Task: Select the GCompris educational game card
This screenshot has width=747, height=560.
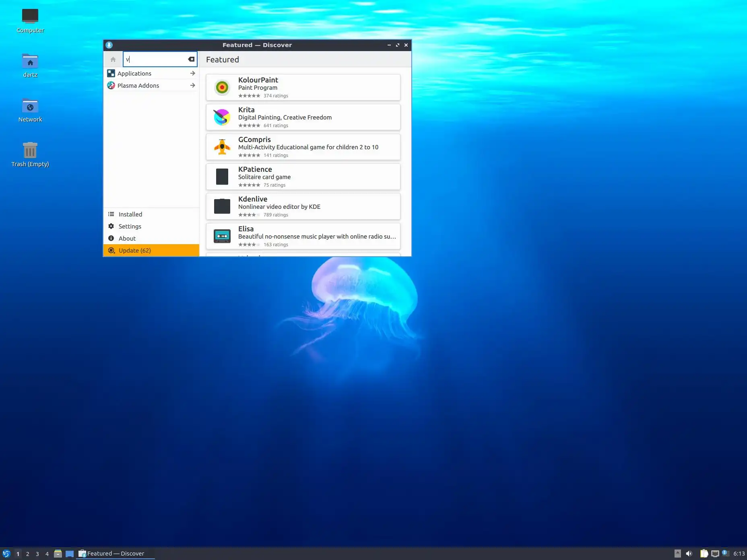Action: coord(303,147)
